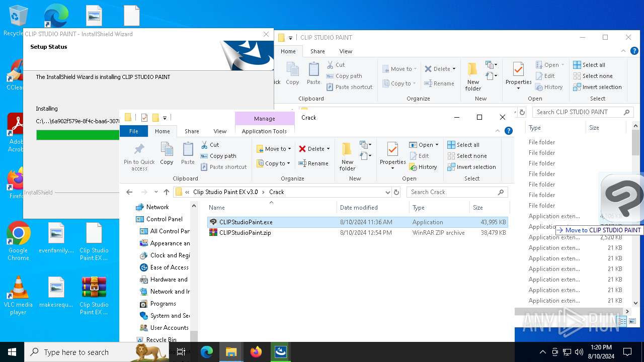644x362 pixels.
Task: Expand Delete dropdown arrow in Crack window
Action: tap(328, 149)
